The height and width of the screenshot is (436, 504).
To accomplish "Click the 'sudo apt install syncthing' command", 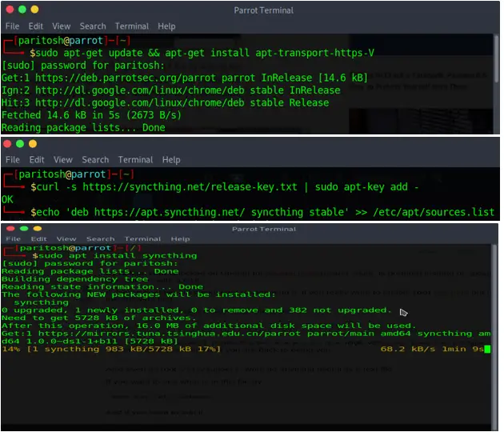I will [x=114, y=256].
